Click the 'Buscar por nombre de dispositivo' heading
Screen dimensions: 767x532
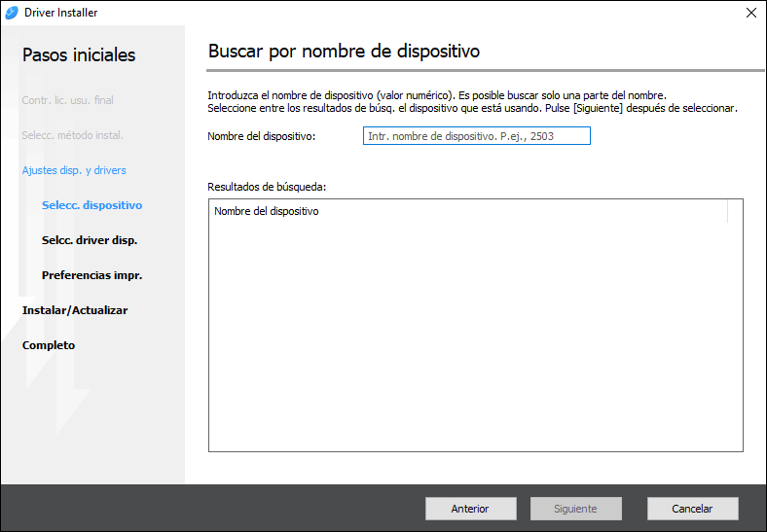344,51
